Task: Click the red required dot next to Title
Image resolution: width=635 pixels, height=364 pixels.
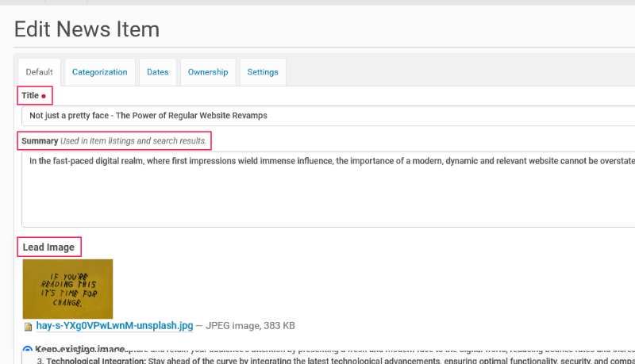Action: [44, 96]
